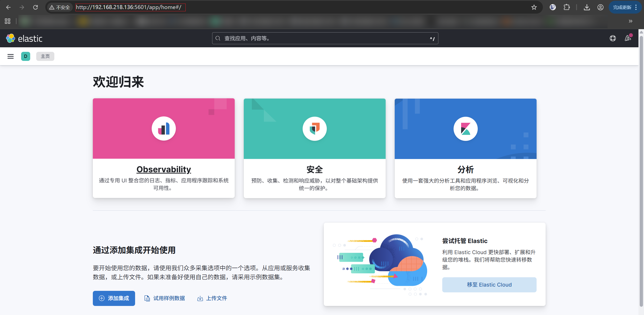This screenshot has width=644, height=315.
Task: Click the right page scrollbar
Action: (x=641, y=151)
